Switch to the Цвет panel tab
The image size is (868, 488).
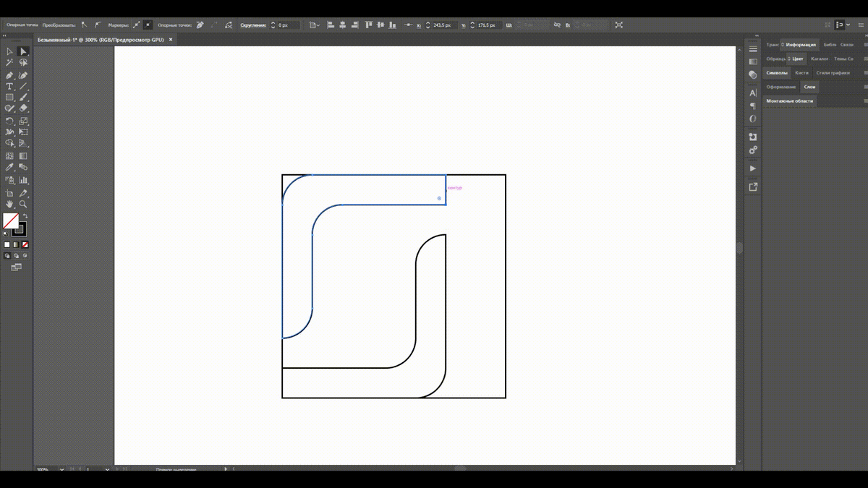(x=797, y=59)
